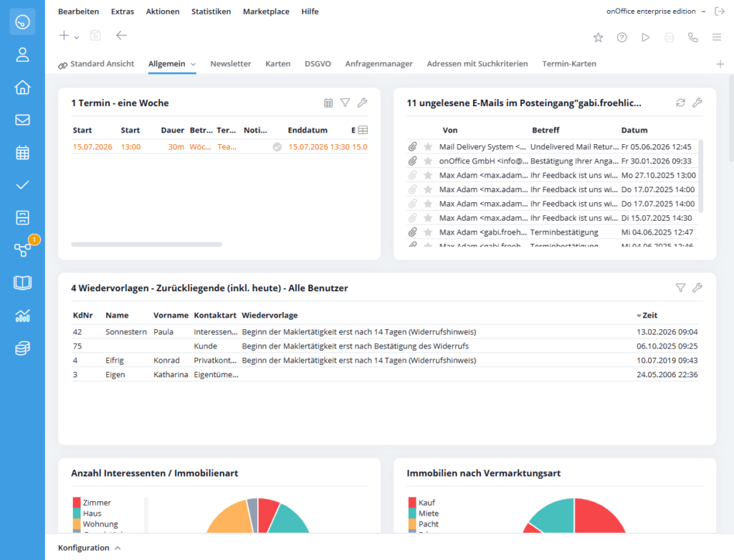The height and width of the screenshot is (560, 734).
Task: Open the Email envelope sidebar icon
Action: pos(22,120)
